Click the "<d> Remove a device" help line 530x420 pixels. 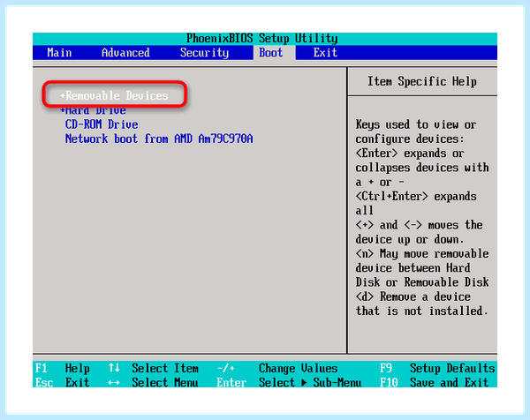[x=413, y=296]
